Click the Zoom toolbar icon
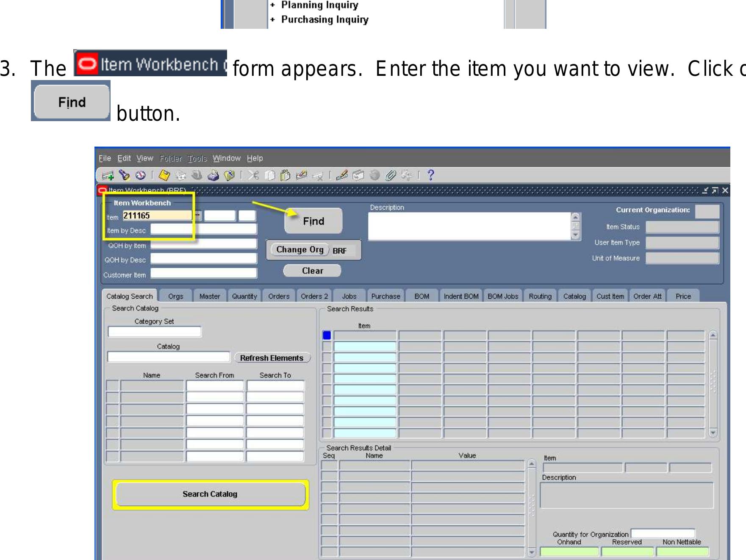 point(358,175)
